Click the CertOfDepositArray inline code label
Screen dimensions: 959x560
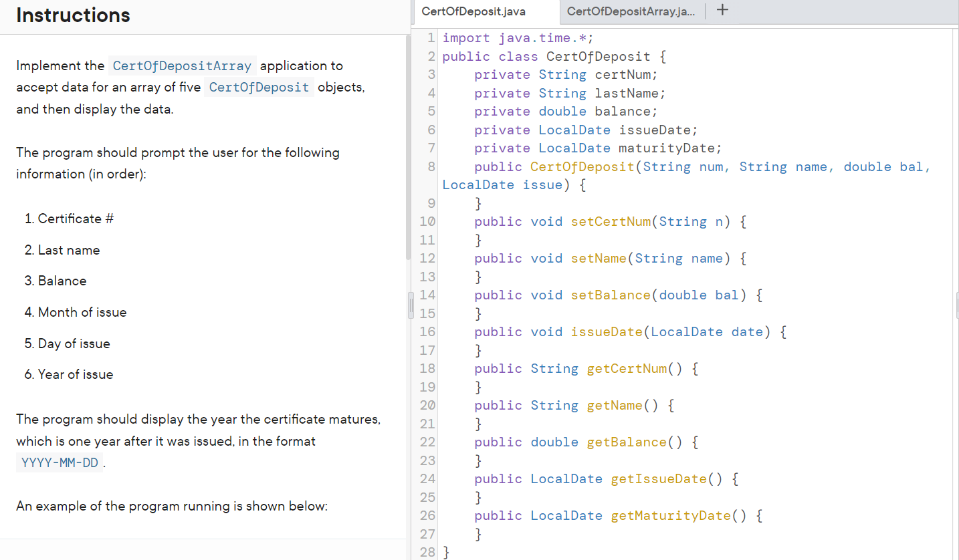[x=182, y=65]
